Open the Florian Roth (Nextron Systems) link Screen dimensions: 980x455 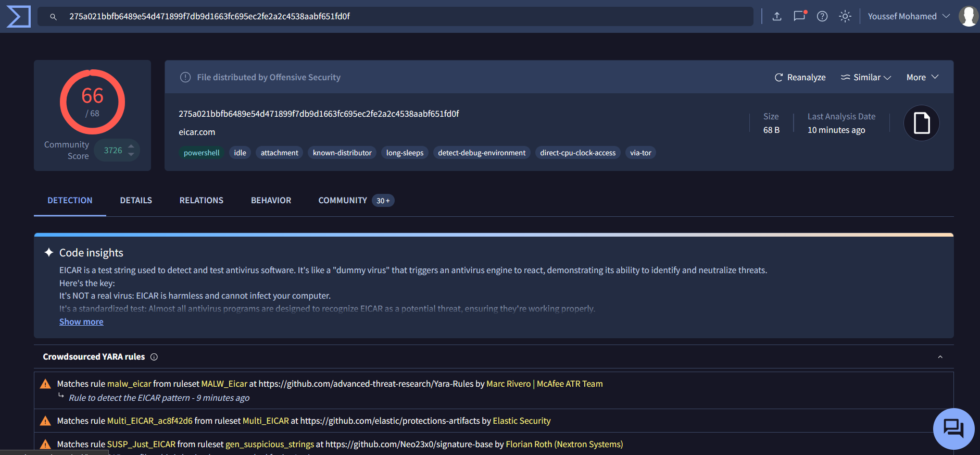[564, 444]
